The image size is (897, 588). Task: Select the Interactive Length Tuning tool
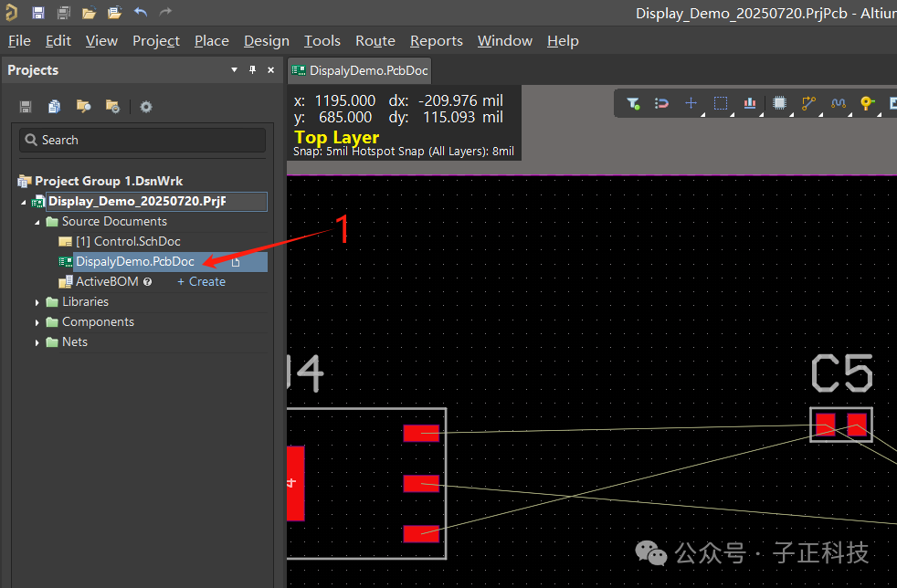pyautogui.click(x=838, y=103)
